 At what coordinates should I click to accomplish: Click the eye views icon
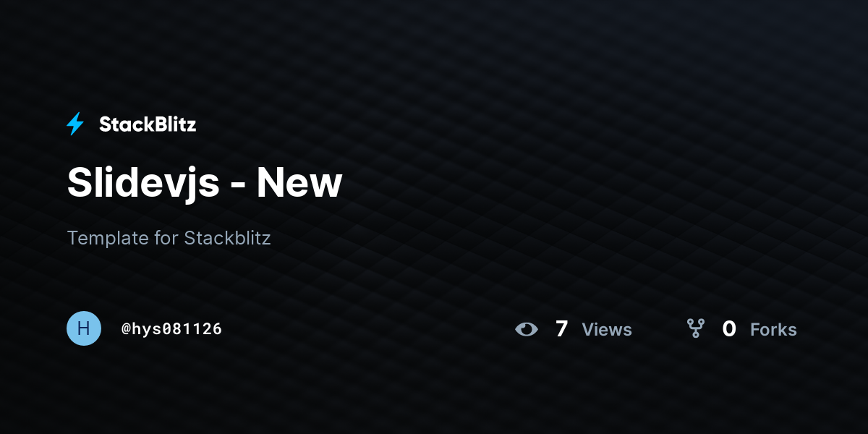(527, 329)
